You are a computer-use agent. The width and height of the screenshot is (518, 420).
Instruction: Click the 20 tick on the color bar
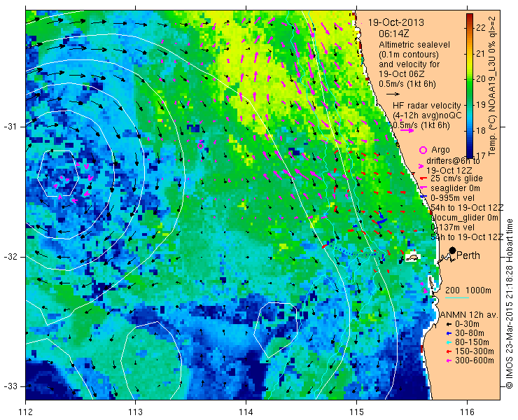[x=481, y=79]
